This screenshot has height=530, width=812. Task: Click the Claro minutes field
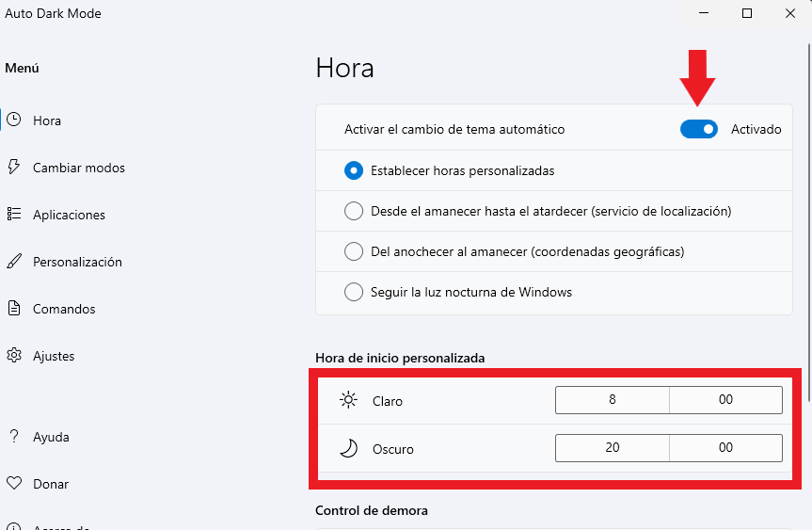(725, 399)
